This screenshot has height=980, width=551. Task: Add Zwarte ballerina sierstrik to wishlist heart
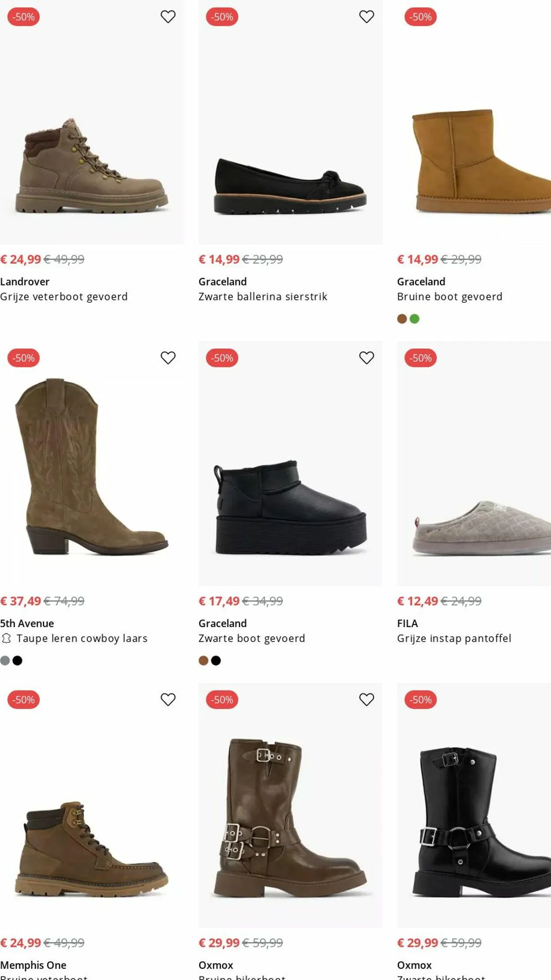click(x=366, y=17)
